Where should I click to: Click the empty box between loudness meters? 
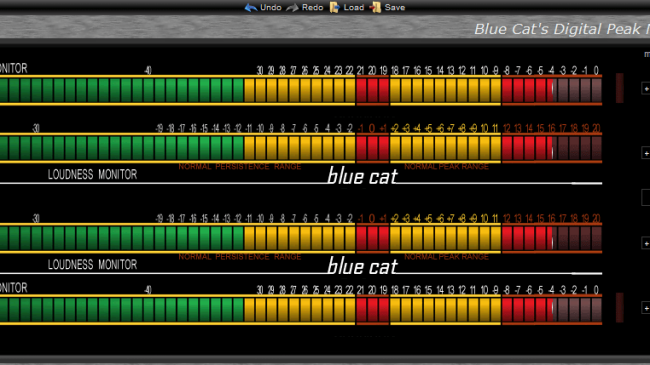pos(646,197)
